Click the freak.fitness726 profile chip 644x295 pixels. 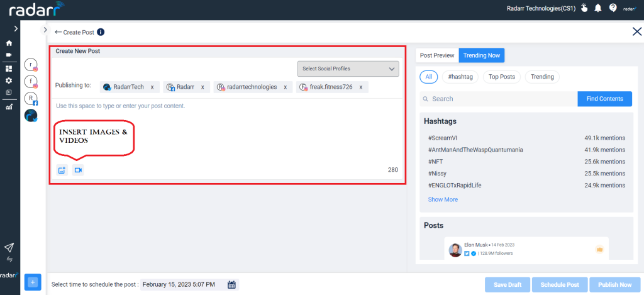332,87
